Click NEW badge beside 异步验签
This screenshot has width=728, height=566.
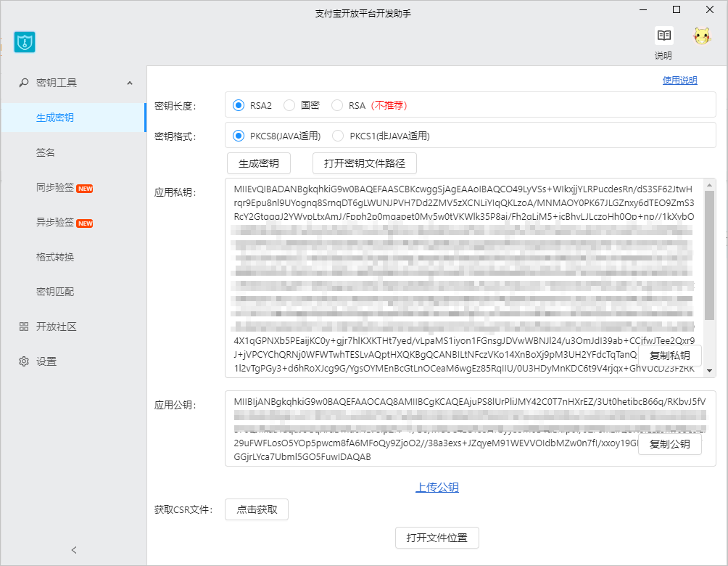[x=85, y=223]
